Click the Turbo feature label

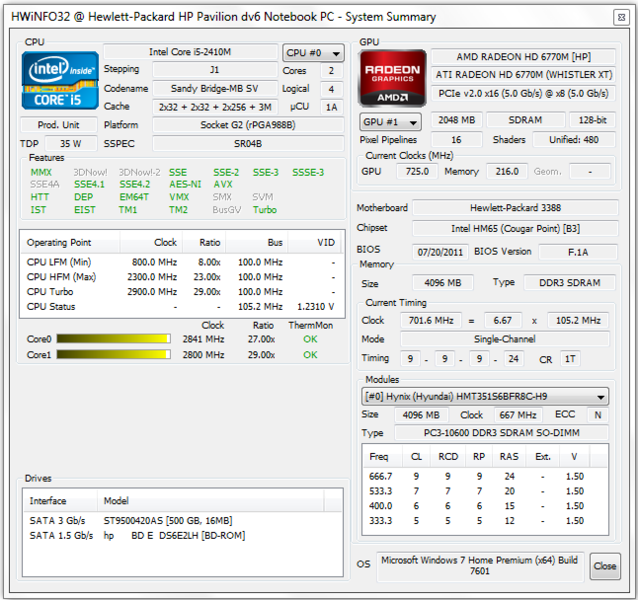(x=265, y=210)
